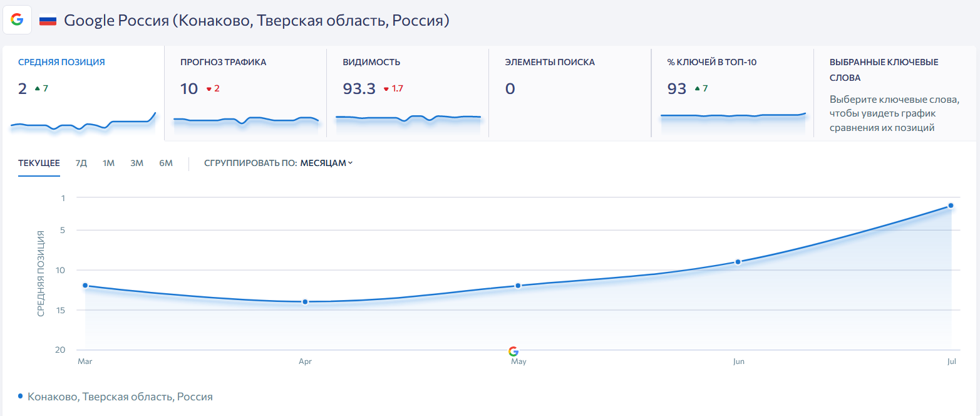Click the Jun data point on chart

pyautogui.click(x=738, y=262)
